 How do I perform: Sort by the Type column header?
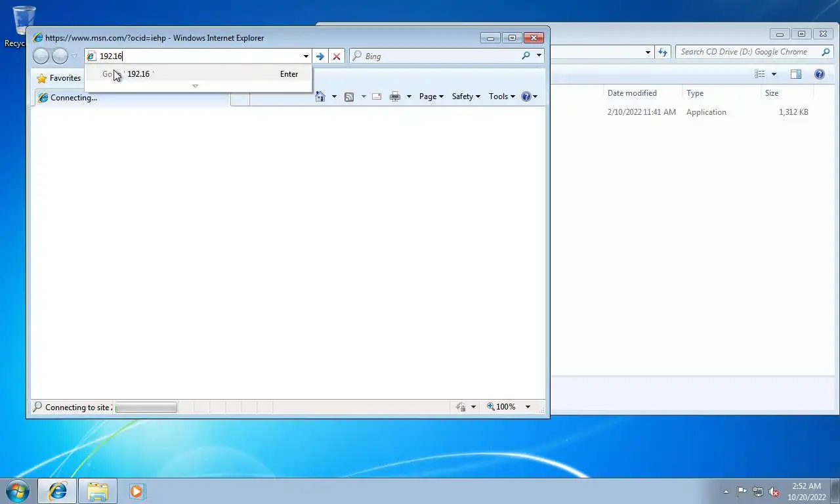pos(721,93)
